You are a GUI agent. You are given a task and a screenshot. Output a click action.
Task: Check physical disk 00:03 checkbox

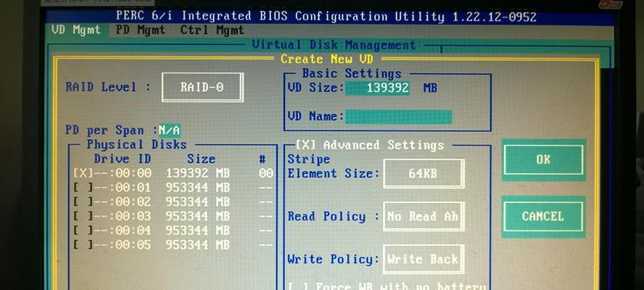click(83, 216)
